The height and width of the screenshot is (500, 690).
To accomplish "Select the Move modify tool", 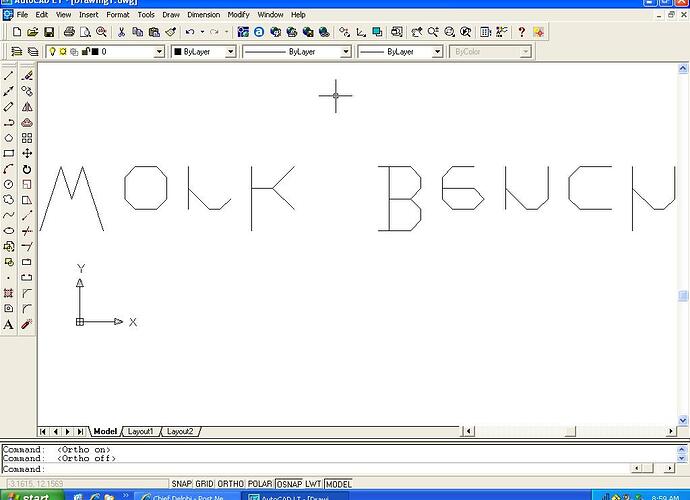I will pos(27,153).
